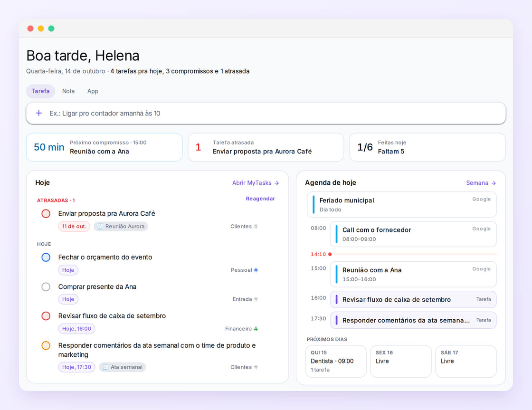
Task: Open the Ata semanal note chip
Action: pyautogui.click(x=123, y=367)
